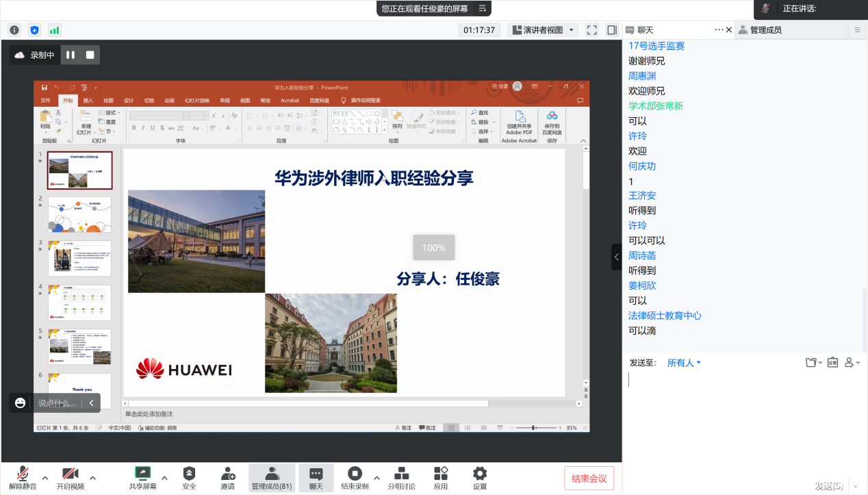Click 共享屏幕 to share screen
Viewport: 868px width, 495px height.
142,477
